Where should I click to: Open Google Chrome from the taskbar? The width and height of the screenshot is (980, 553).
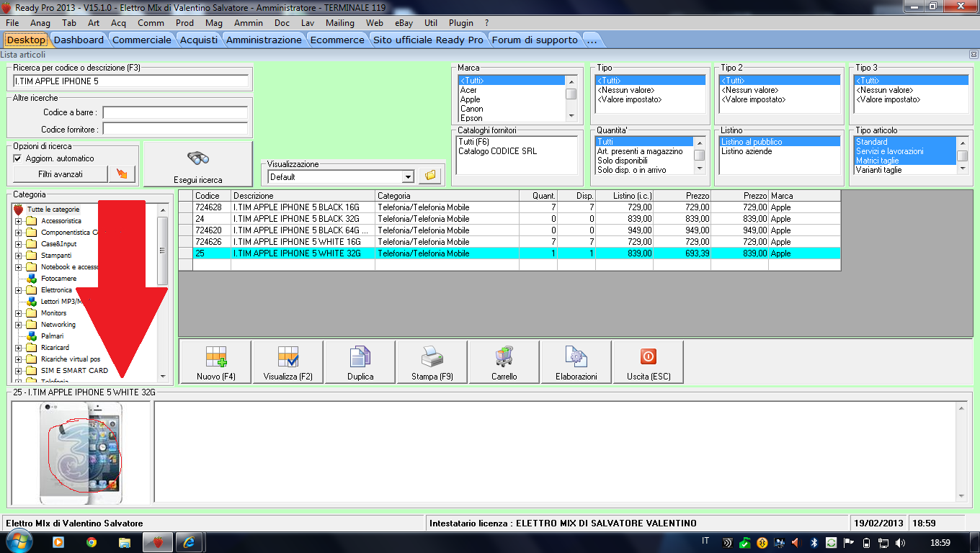click(x=92, y=542)
